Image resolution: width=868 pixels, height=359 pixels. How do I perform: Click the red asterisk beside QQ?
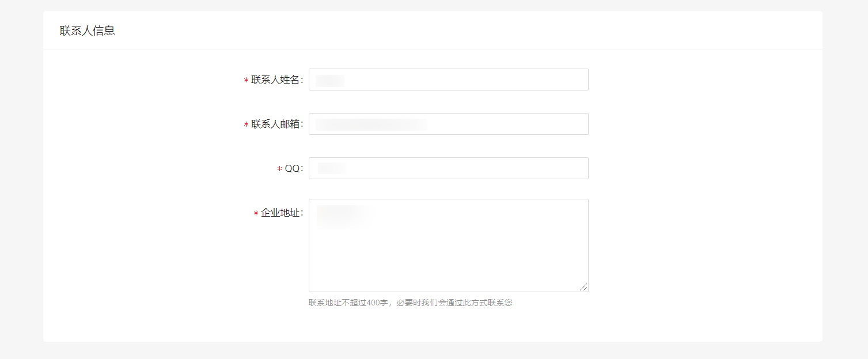pos(279,169)
